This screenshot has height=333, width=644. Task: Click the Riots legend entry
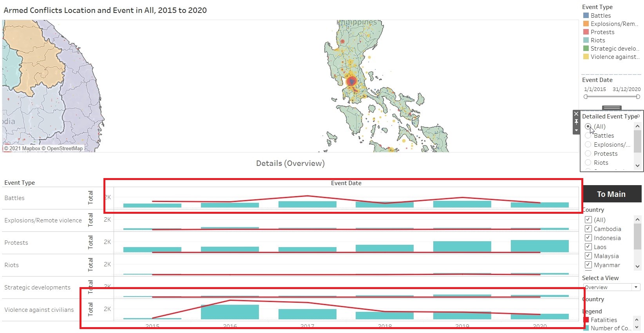598,40
